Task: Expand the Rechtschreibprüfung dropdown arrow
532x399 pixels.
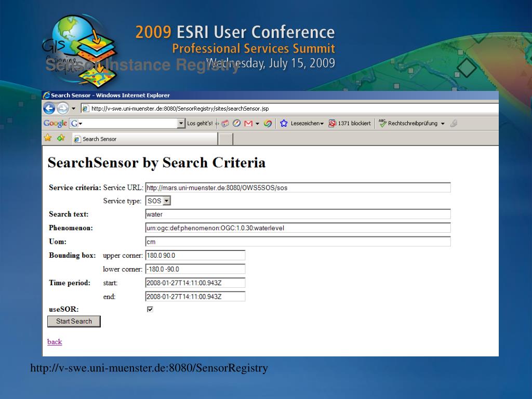Action: [443, 124]
